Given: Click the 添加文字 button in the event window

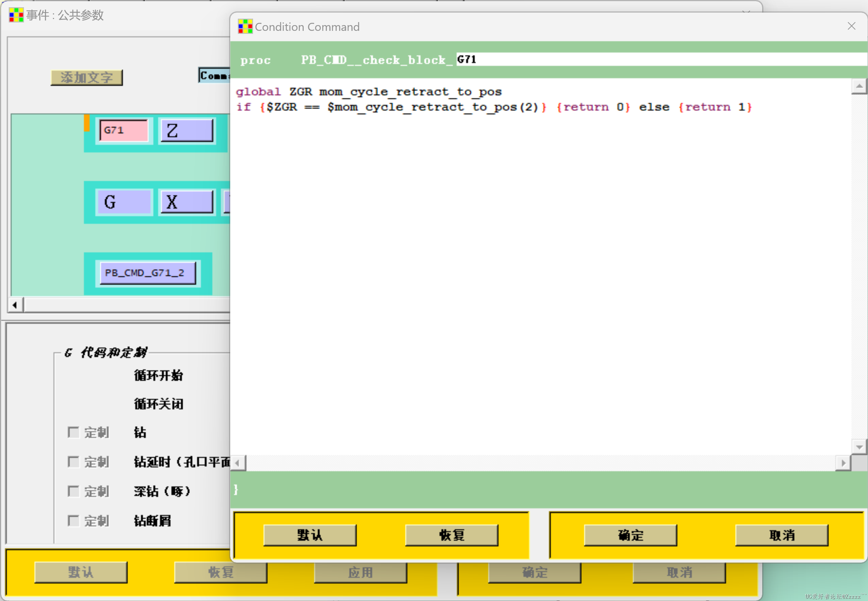Looking at the screenshot, I should pyautogui.click(x=87, y=78).
